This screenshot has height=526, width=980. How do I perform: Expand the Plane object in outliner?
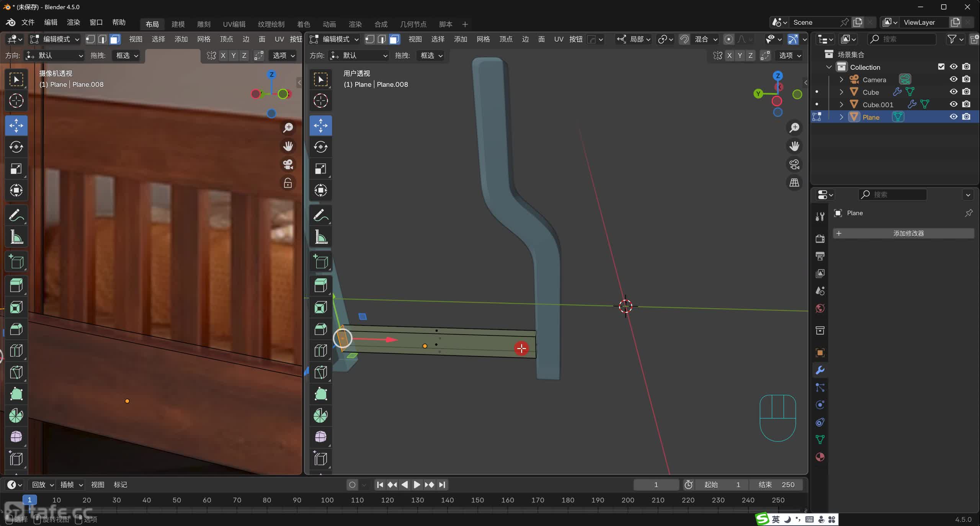click(841, 117)
